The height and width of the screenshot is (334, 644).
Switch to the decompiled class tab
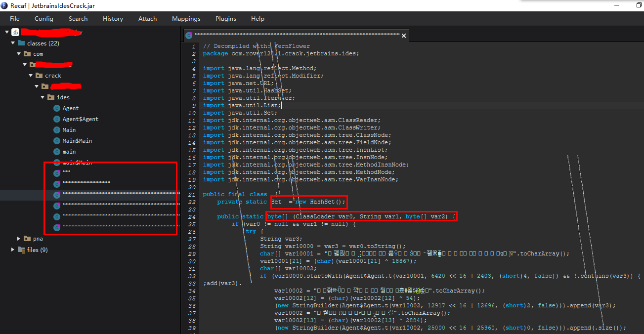click(x=297, y=35)
